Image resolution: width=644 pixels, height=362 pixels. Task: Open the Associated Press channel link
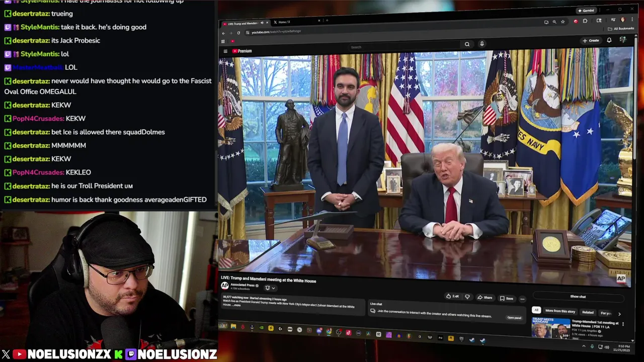tap(243, 285)
